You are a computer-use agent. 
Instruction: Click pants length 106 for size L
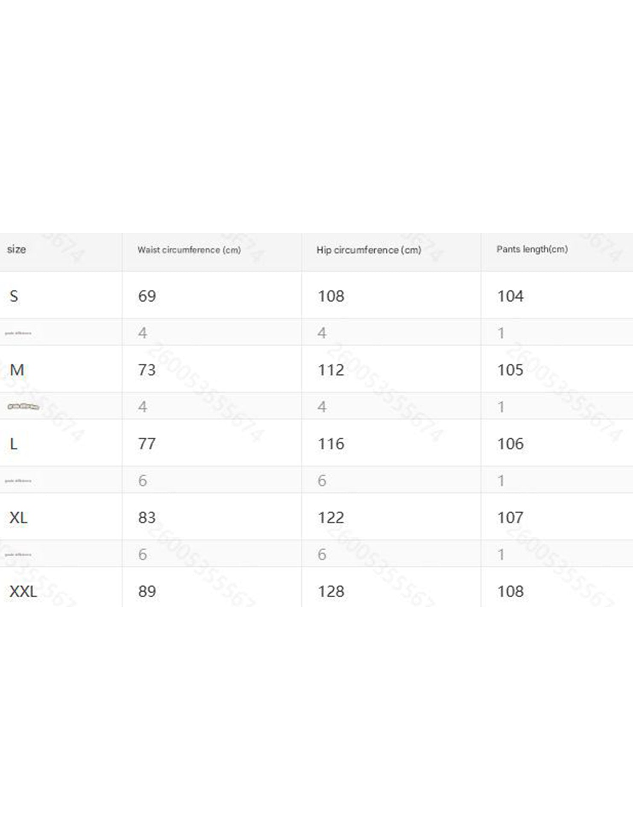coord(510,444)
